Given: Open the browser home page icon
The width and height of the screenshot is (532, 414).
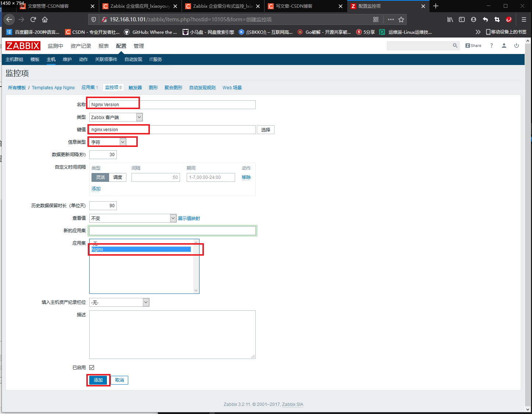Looking at the screenshot, I should coord(45,19).
